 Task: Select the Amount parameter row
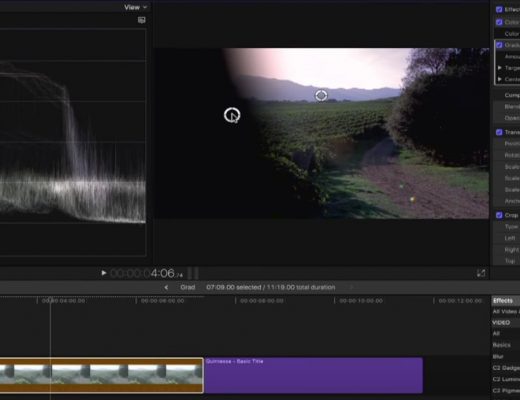tap(507, 57)
